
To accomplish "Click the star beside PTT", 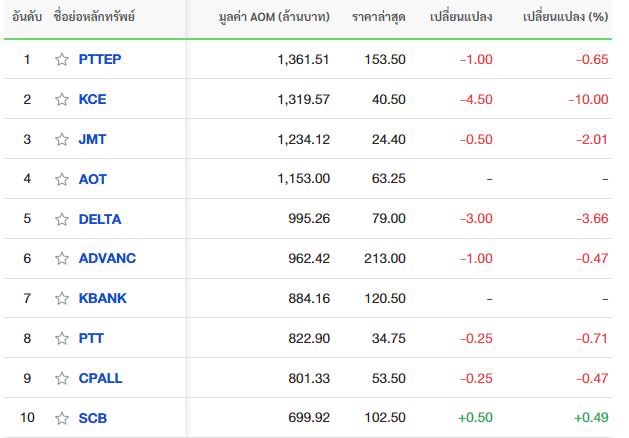I will (x=62, y=339).
